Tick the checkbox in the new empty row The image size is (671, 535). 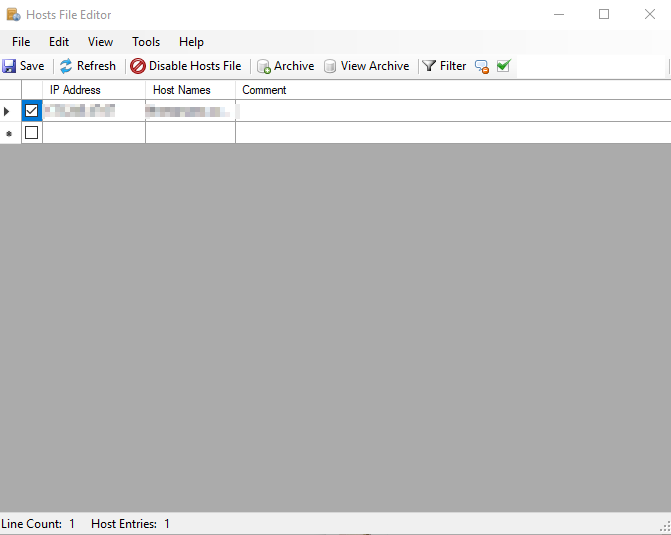(32, 133)
